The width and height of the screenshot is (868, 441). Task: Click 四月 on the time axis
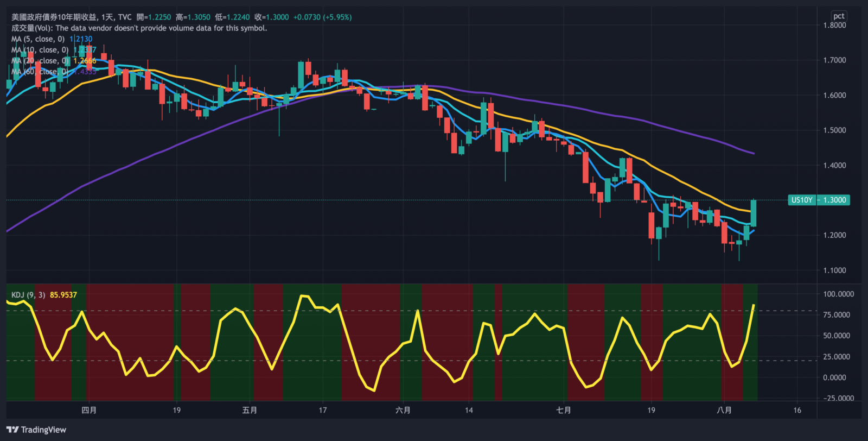89,410
